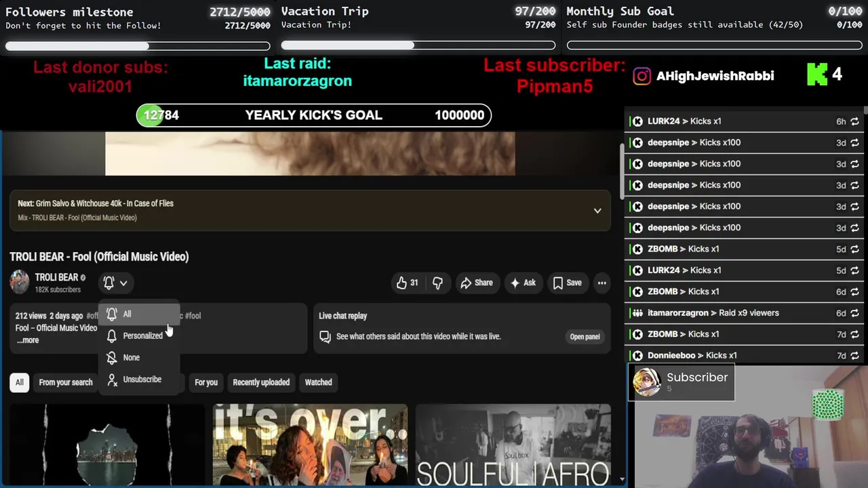868x488 pixels.
Task: Open the TROLI BEAR channel name link
Action: 56,277
